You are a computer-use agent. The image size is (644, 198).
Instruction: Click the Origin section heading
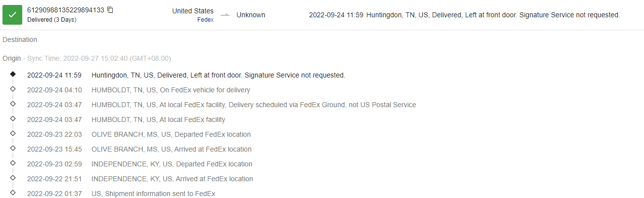click(11, 58)
